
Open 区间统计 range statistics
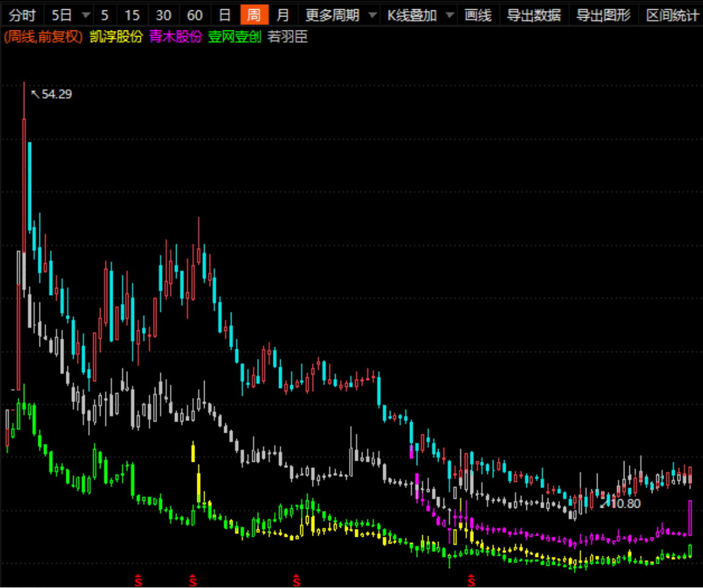pos(671,15)
